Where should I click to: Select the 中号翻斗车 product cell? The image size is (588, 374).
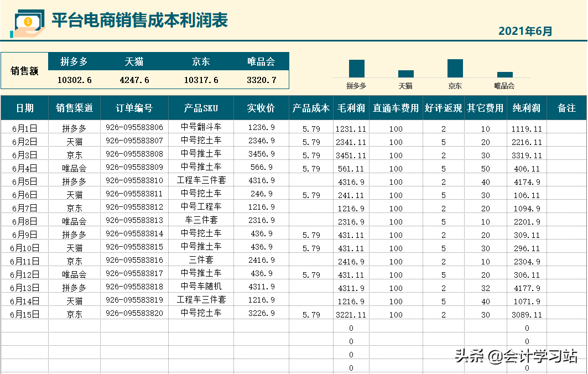click(x=201, y=127)
